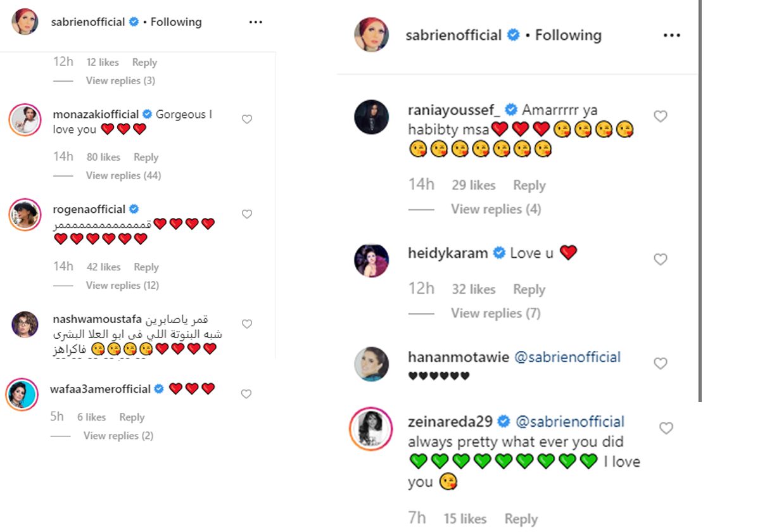View who liked monazakiofficial's comment (80 likes)
Image resolution: width=760 pixels, height=532 pixels.
pyautogui.click(x=103, y=158)
